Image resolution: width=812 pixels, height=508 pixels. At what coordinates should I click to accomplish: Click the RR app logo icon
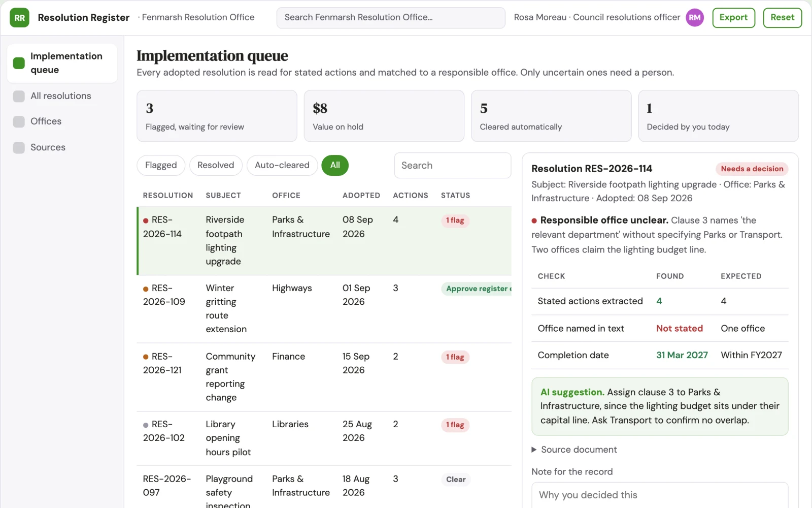pyautogui.click(x=19, y=18)
